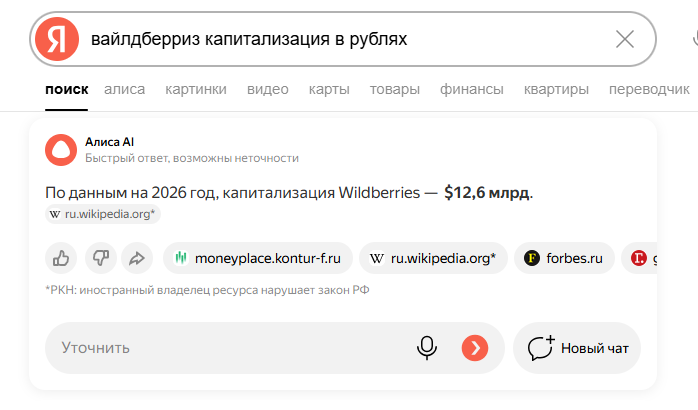This screenshot has width=698, height=410.
Task: Click the Alisa AI avatar icon
Action: 61,150
